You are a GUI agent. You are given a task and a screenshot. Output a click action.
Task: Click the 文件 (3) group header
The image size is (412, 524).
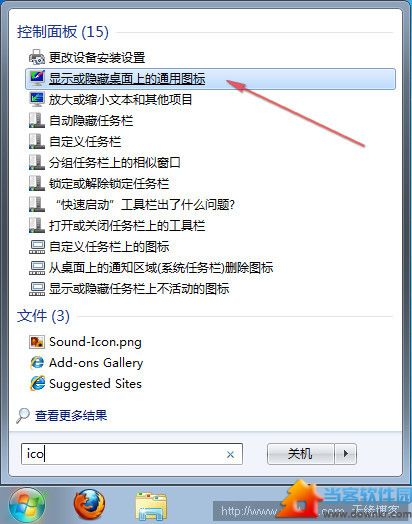pos(43,316)
